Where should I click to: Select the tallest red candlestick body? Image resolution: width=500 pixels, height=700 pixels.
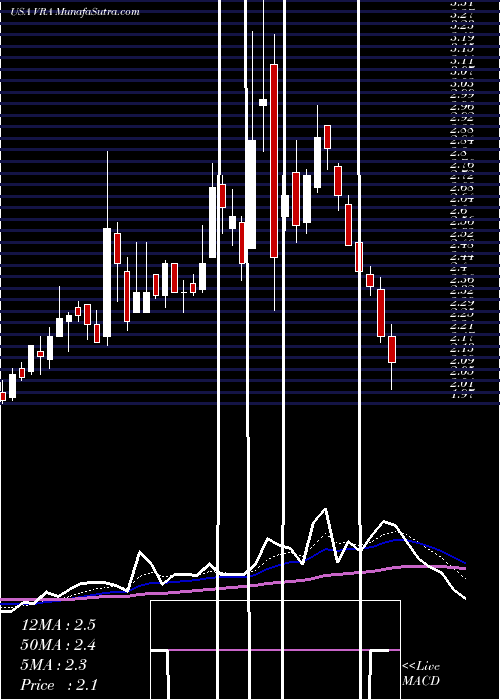coord(274,161)
